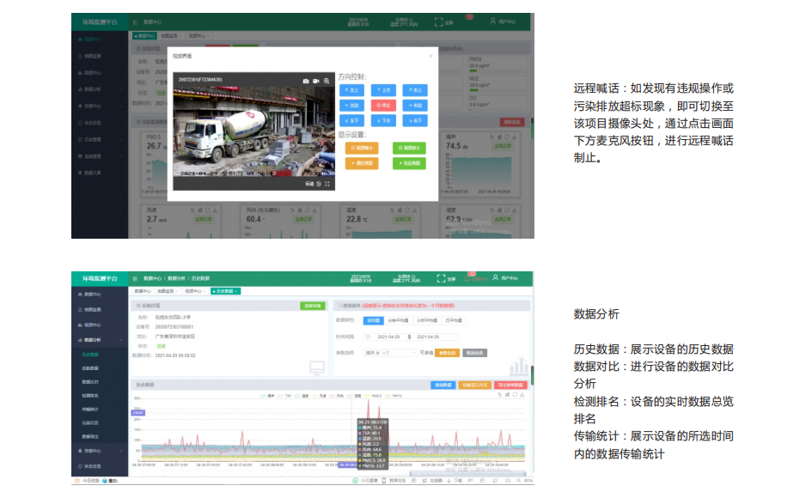Collapse the sidebar via menu icon in top screenshot
The width and height of the screenshot is (812, 504).
coord(135,22)
